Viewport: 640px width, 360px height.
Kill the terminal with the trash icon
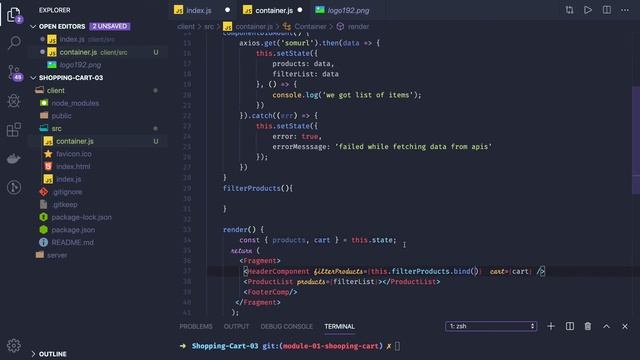(x=588, y=326)
